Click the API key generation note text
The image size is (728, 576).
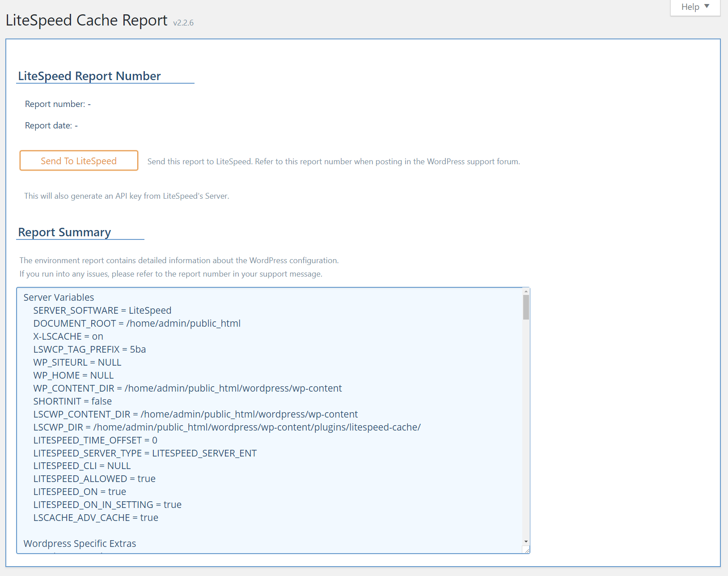[x=127, y=196]
